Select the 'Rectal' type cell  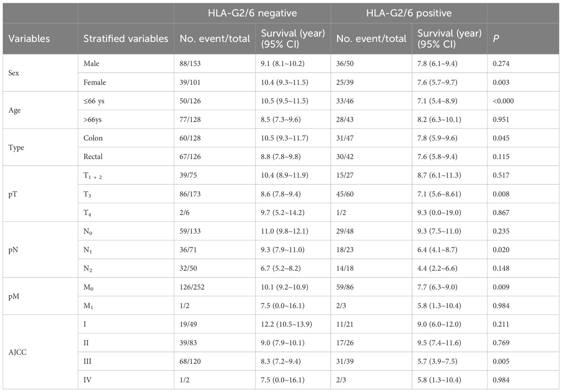(93, 156)
